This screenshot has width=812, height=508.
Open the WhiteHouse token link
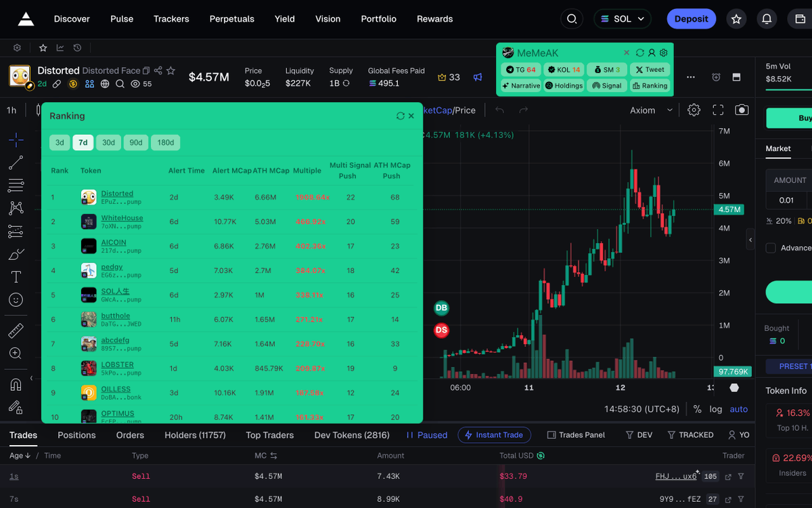[x=122, y=218]
